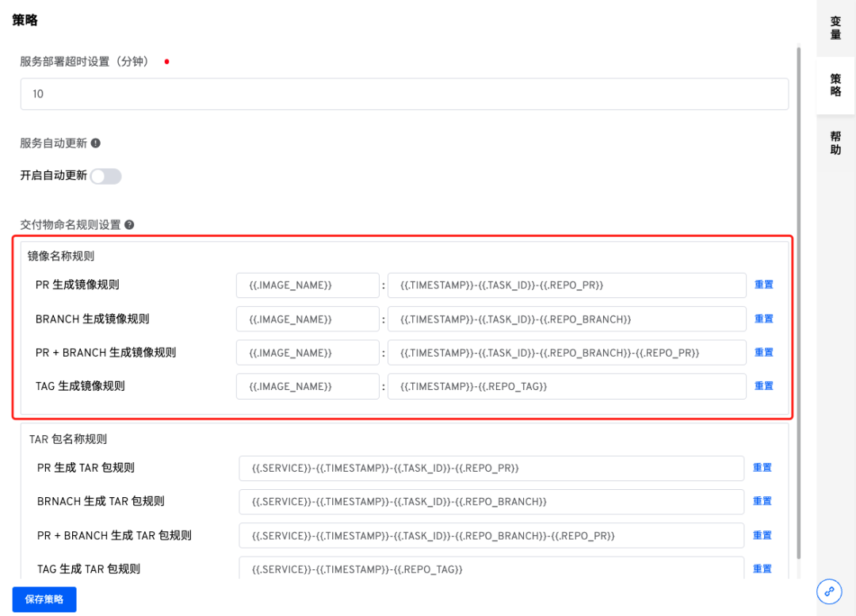
Task: Click the PR + BRANCH 生成 TAR 包规则 input
Action: tap(491, 536)
